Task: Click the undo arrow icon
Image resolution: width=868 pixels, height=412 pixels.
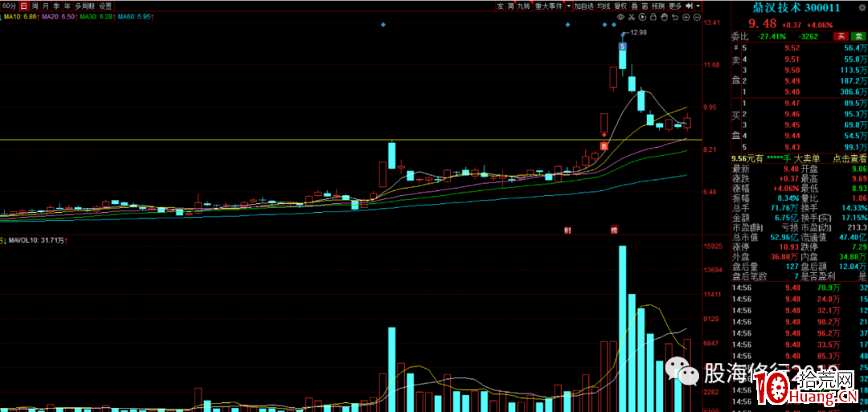Action: [675, 17]
